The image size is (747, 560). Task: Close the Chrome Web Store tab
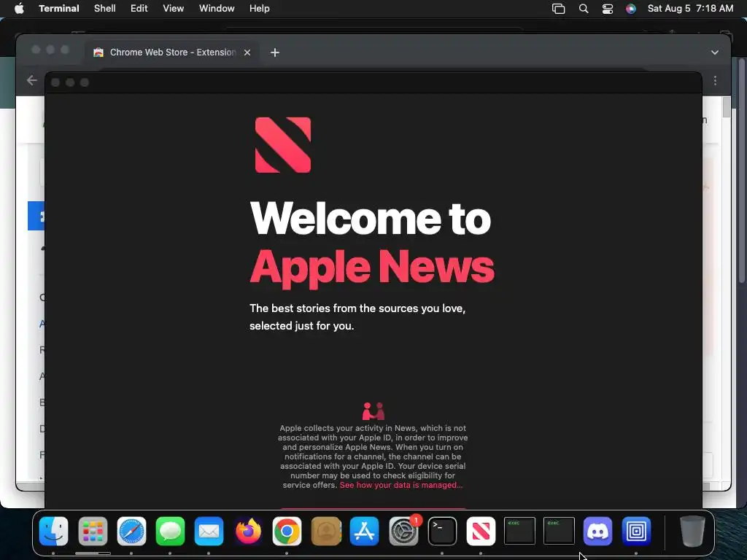(247, 52)
